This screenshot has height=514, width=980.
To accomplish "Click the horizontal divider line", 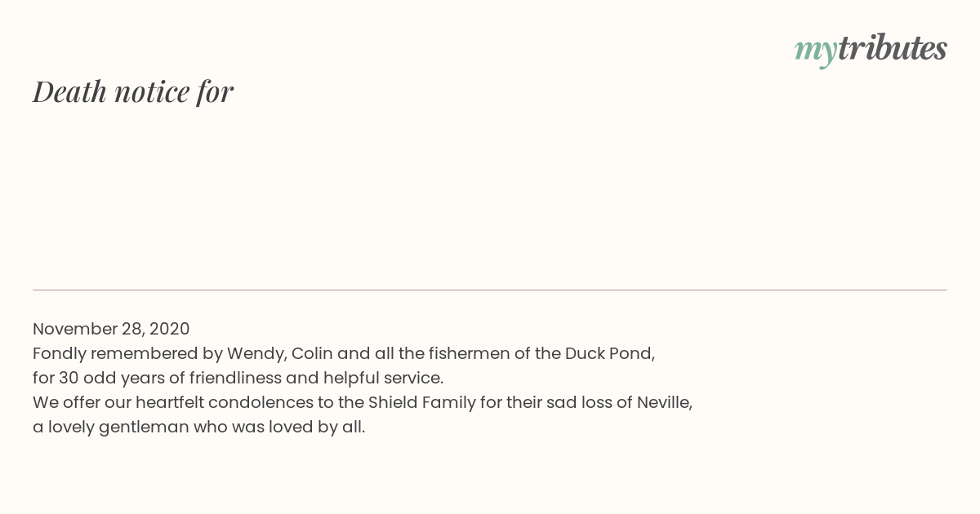I will 490,290.
